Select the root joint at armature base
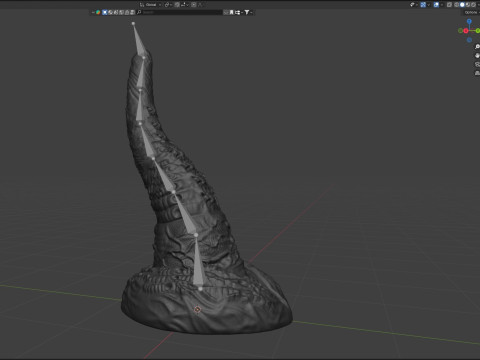480x360 pixels. click(x=200, y=289)
